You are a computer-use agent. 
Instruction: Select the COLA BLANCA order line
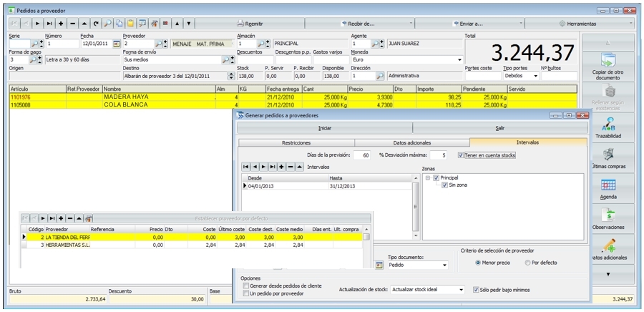(293, 104)
